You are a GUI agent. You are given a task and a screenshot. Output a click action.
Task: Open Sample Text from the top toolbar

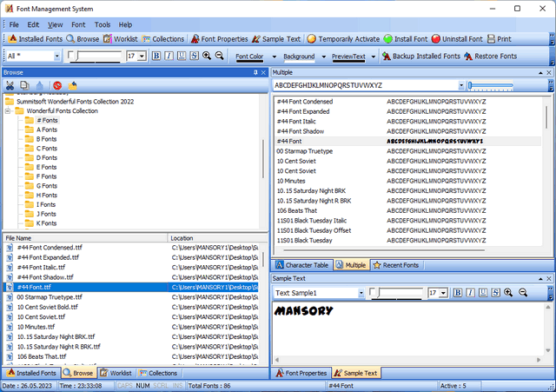(276, 39)
